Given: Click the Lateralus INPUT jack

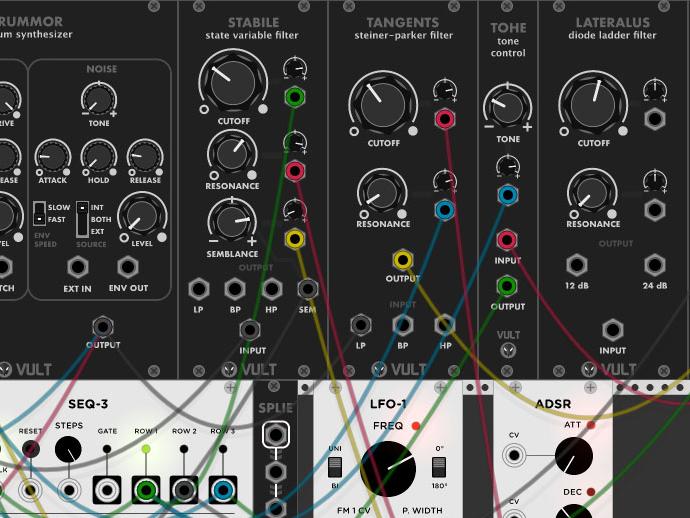Looking at the screenshot, I should tap(612, 330).
